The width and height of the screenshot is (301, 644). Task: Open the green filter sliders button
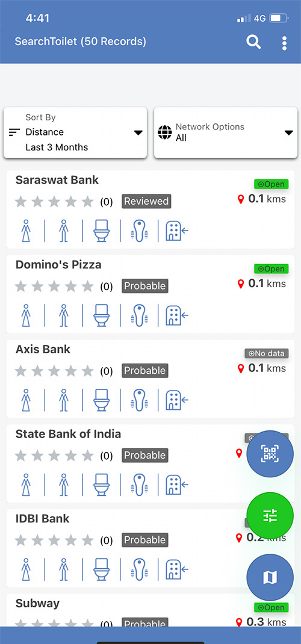pos(270,515)
